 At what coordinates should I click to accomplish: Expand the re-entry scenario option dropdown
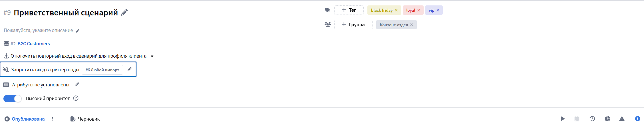click(x=152, y=56)
